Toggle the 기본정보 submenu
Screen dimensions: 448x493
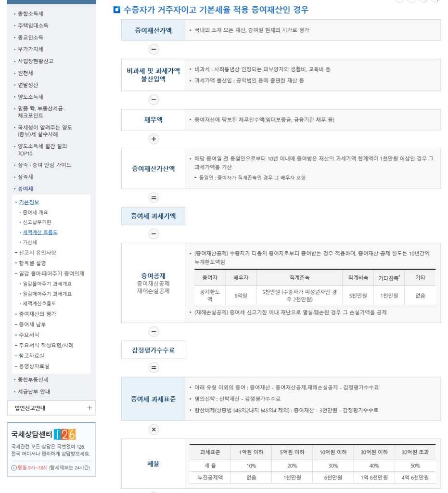(x=29, y=202)
